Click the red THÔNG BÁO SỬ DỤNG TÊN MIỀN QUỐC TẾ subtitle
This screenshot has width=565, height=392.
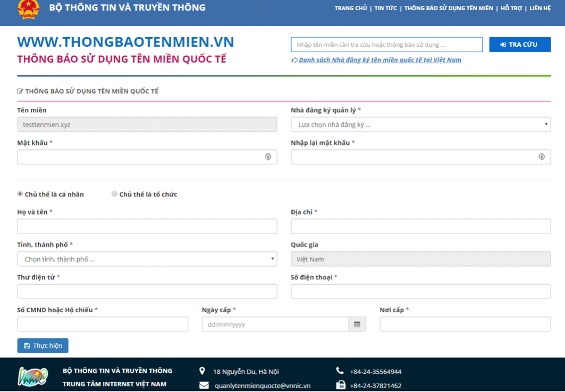(x=122, y=59)
